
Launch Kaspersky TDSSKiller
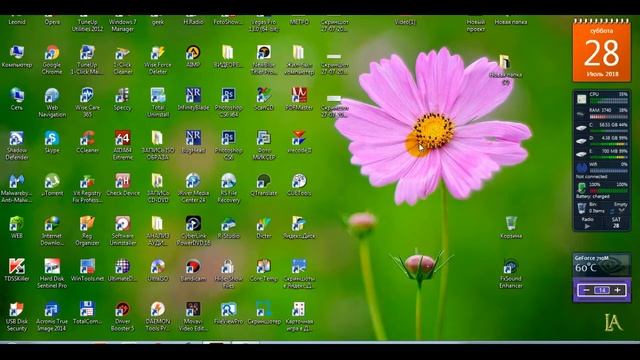pos(17,271)
